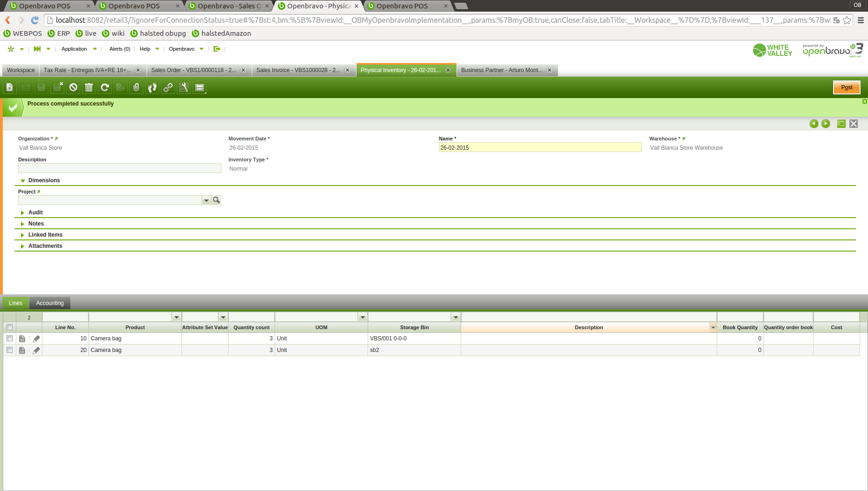The image size is (868, 491).
Task: Check the box for line 10
Action: pyautogui.click(x=9, y=338)
